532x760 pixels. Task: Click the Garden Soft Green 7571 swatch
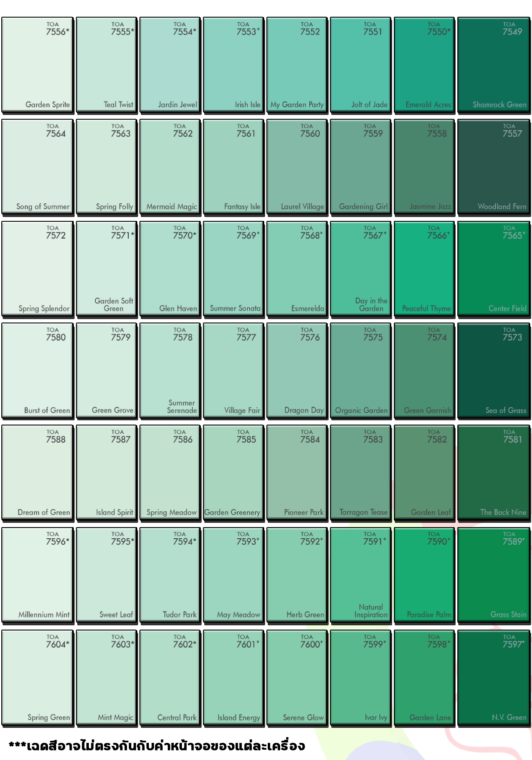click(x=106, y=269)
